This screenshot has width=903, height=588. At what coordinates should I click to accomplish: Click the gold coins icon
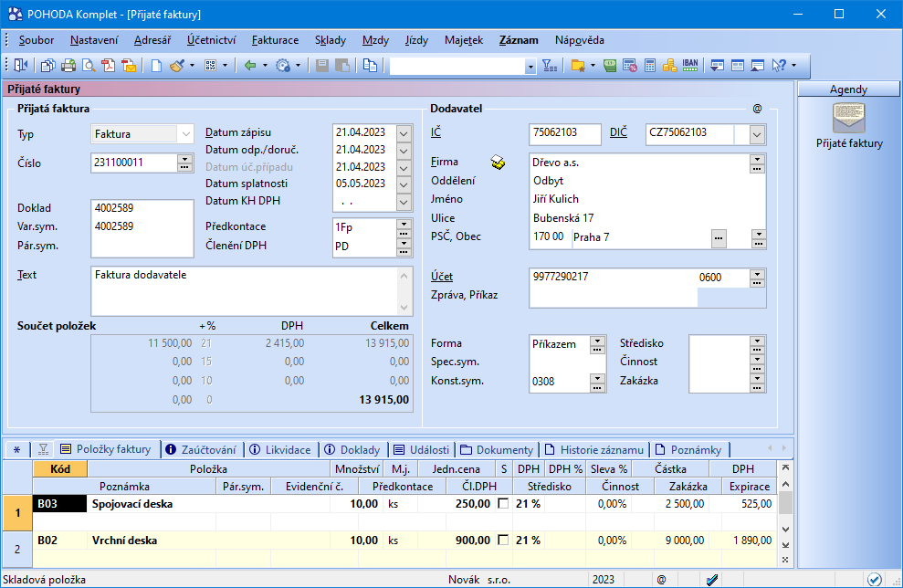670,66
